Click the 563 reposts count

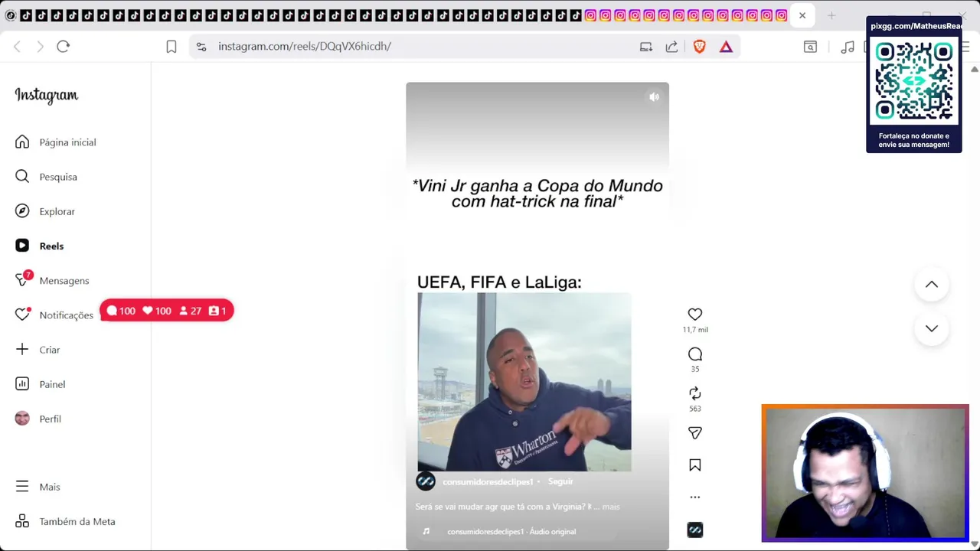695,409
